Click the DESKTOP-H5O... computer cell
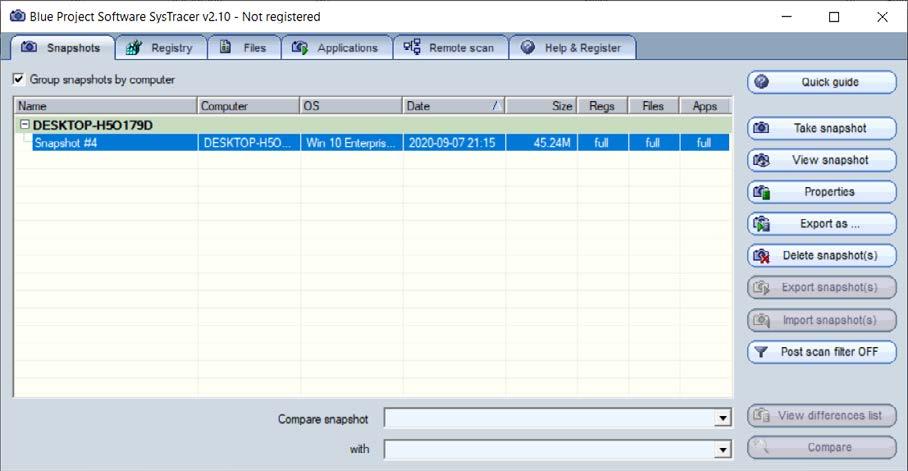 click(247, 143)
